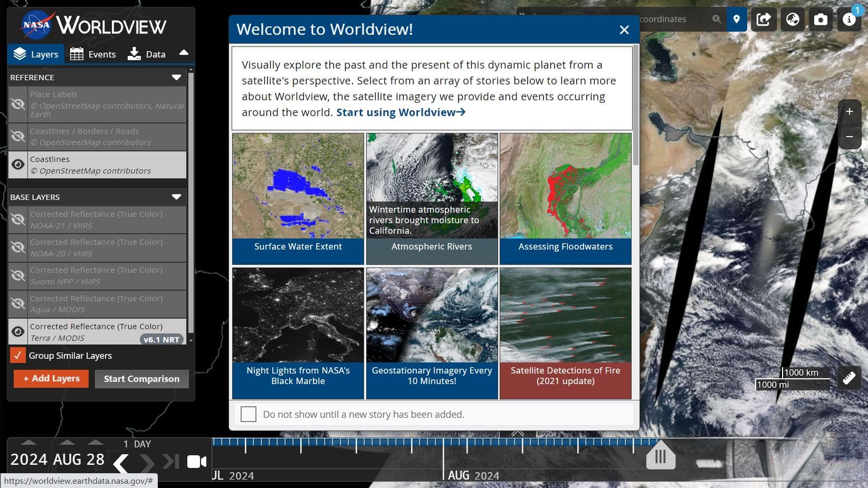
Task: Hide Terra / MODIS Corrected Reflectance layer
Action: [18, 331]
